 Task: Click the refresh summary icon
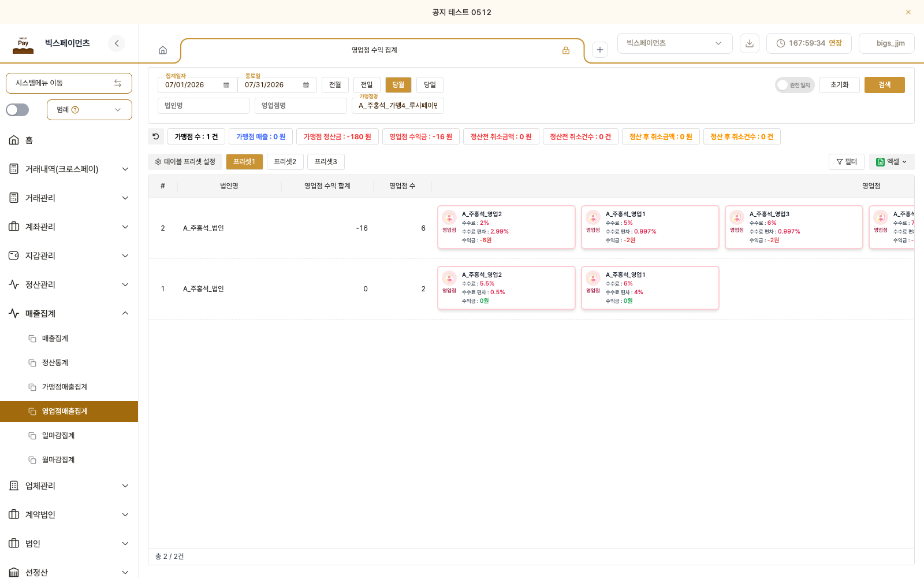(x=156, y=136)
